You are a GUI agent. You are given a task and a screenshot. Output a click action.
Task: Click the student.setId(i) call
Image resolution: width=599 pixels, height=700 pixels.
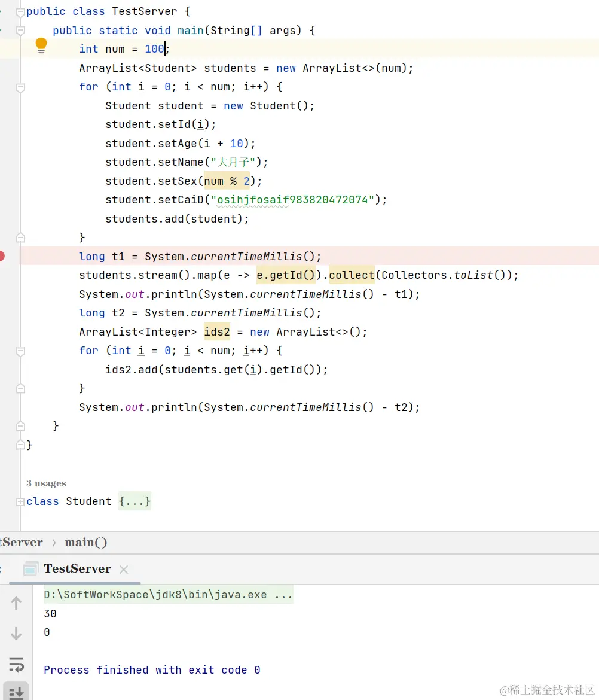[161, 124]
